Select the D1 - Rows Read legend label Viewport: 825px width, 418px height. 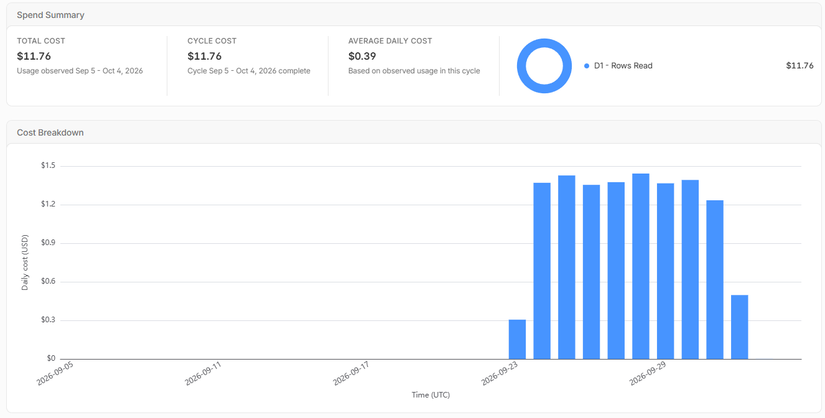[x=623, y=66]
